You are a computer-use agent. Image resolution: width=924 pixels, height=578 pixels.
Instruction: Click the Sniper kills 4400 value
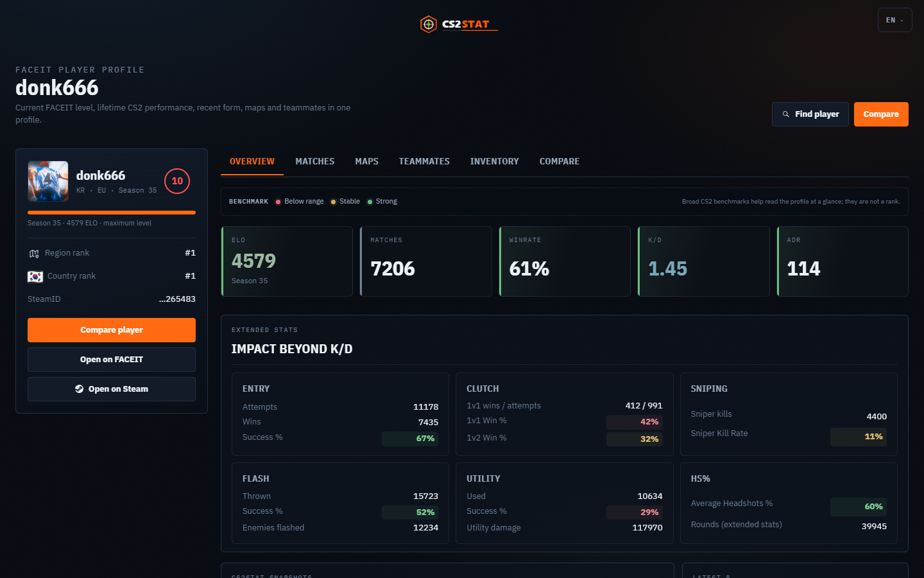877,417
